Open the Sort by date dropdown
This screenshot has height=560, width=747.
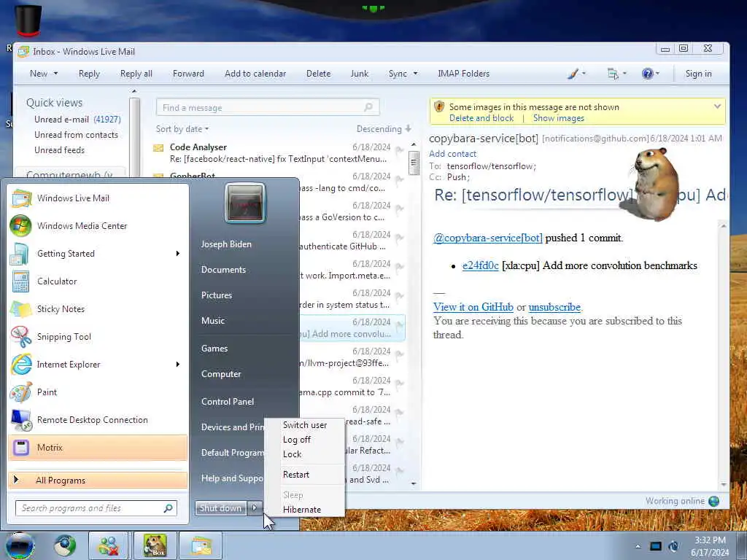(x=182, y=129)
